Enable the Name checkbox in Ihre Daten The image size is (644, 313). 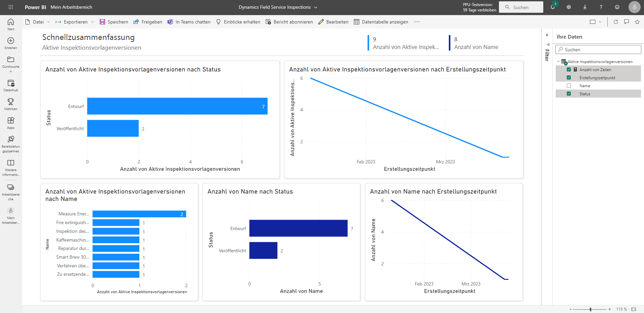[x=568, y=86]
